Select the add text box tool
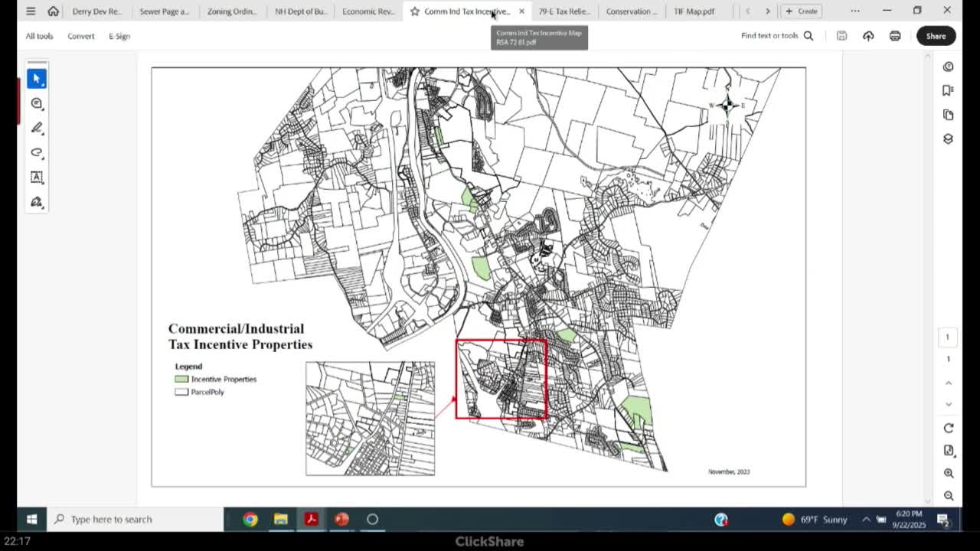 coord(36,177)
